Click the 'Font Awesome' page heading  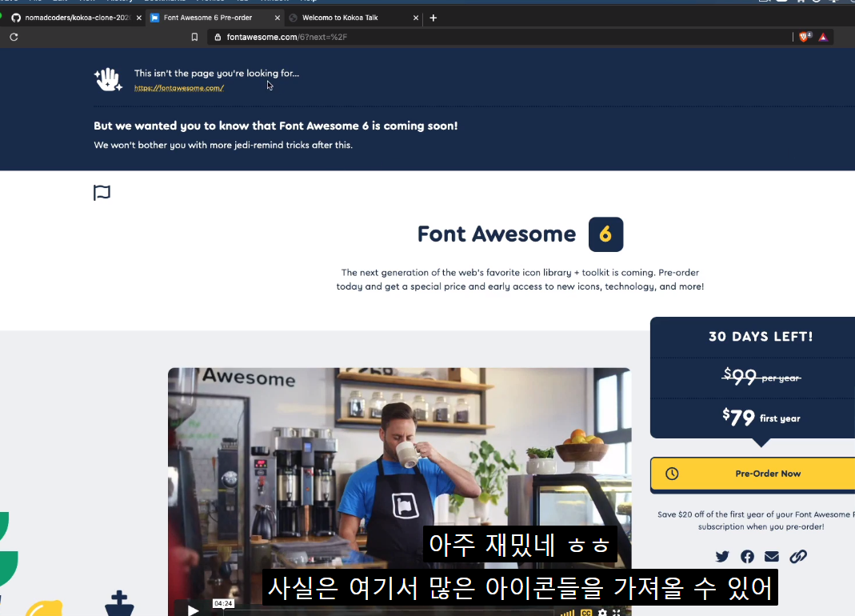497,234
